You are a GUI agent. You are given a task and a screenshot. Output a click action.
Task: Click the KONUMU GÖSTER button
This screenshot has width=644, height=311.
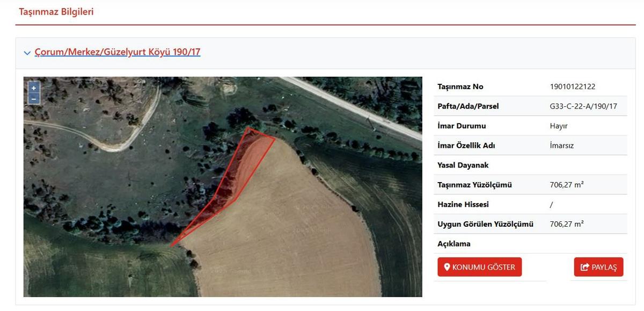[x=479, y=267]
